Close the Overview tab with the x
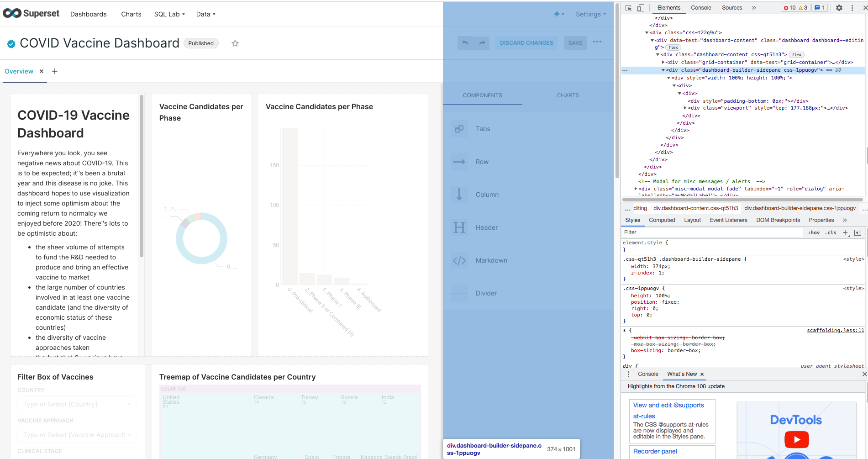Screen dimensions: 868x459 click(x=42, y=71)
